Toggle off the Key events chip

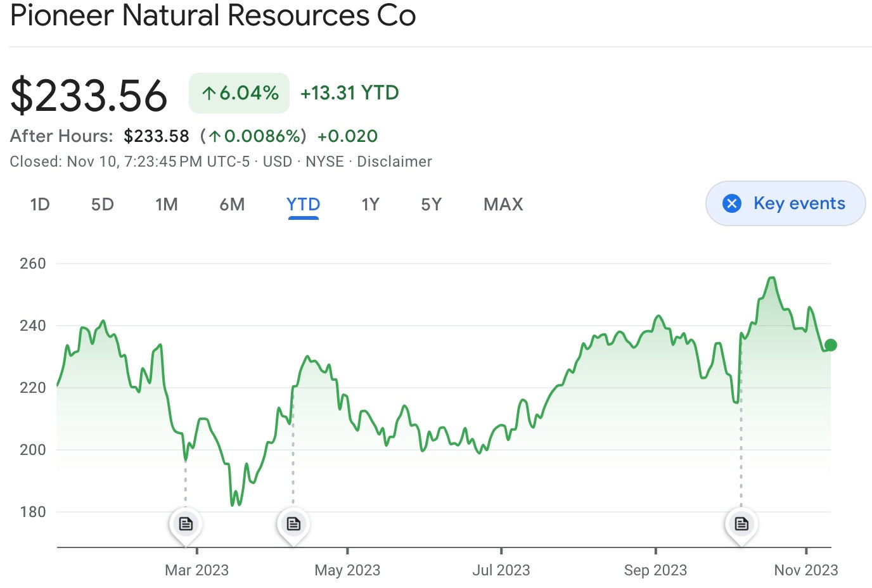(786, 203)
